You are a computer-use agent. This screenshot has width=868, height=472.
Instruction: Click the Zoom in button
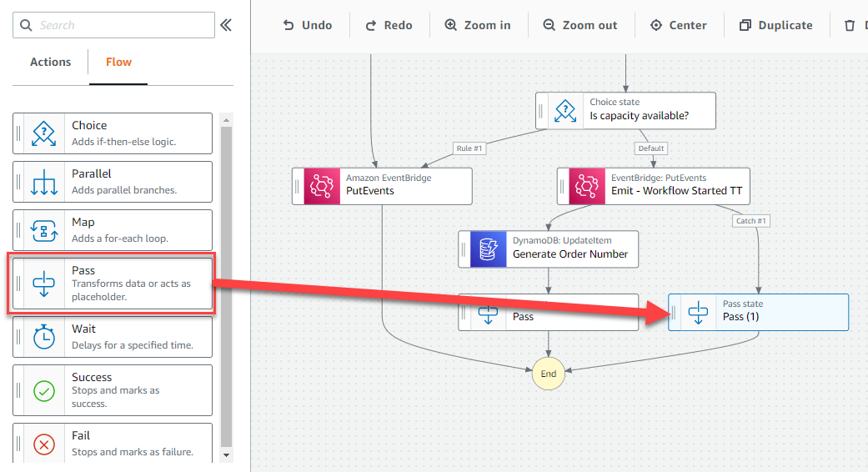(x=478, y=25)
